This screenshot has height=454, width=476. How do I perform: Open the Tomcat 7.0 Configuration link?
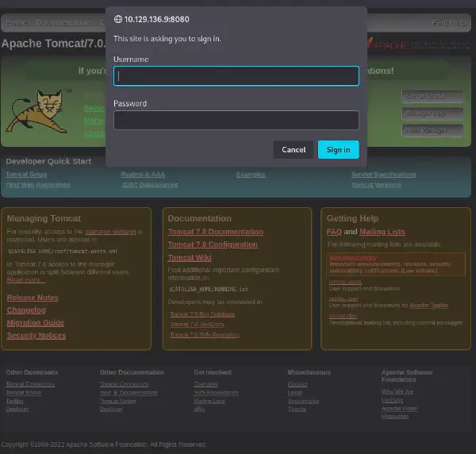click(213, 244)
